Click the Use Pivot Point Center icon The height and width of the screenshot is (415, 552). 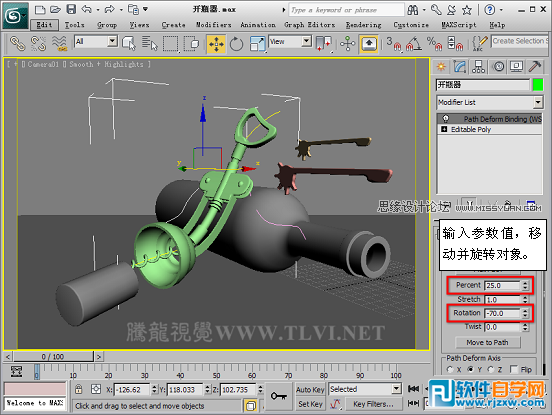point(324,44)
